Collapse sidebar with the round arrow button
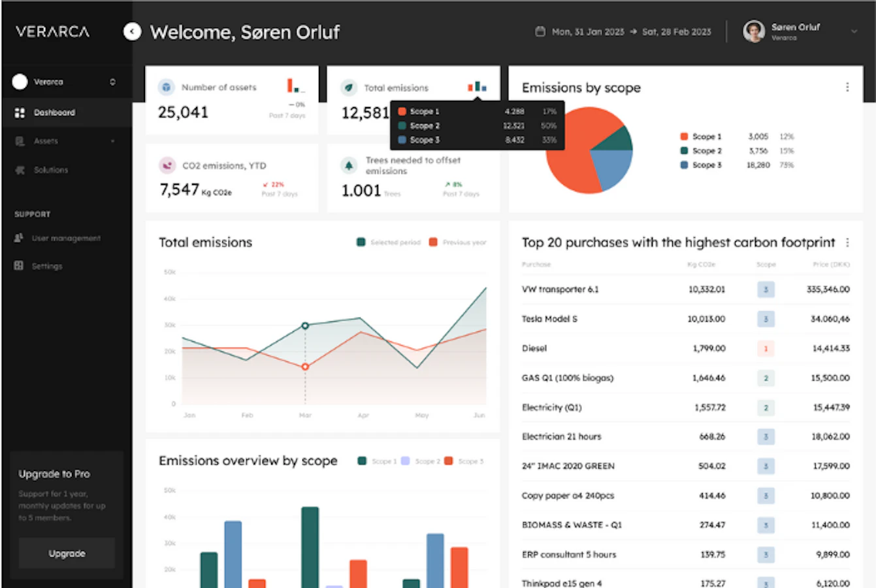This screenshot has height=588, width=876. pyautogui.click(x=132, y=31)
